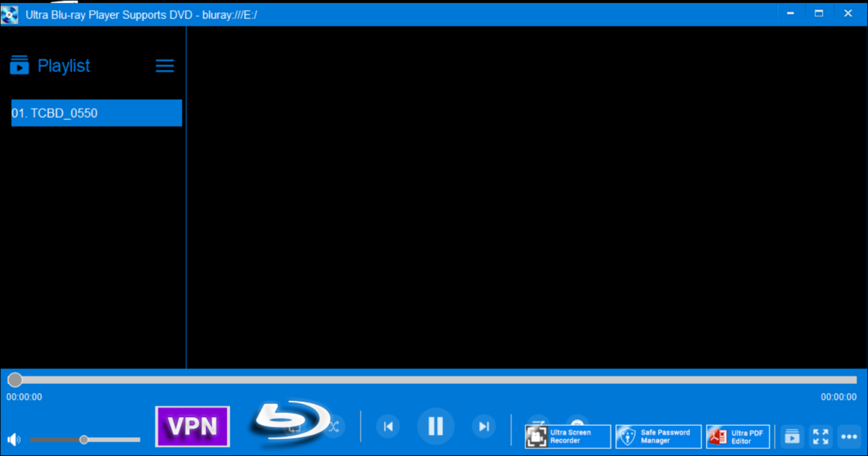The image size is (868, 456).
Task: Click the more options ellipsis icon
Action: [850, 436]
